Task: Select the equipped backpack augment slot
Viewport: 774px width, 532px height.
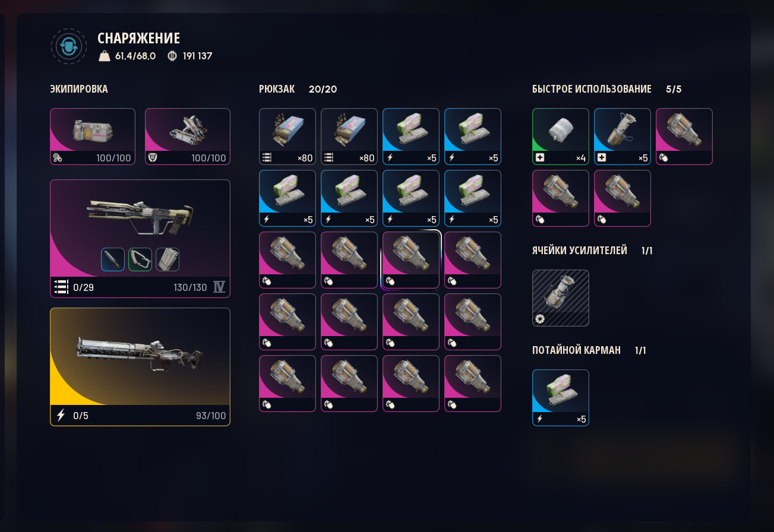Action: pos(93,137)
